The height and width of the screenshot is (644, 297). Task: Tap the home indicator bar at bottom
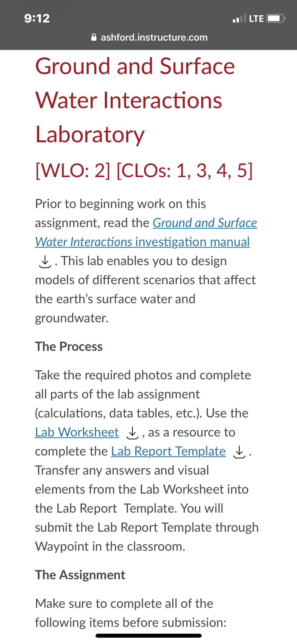(x=149, y=636)
